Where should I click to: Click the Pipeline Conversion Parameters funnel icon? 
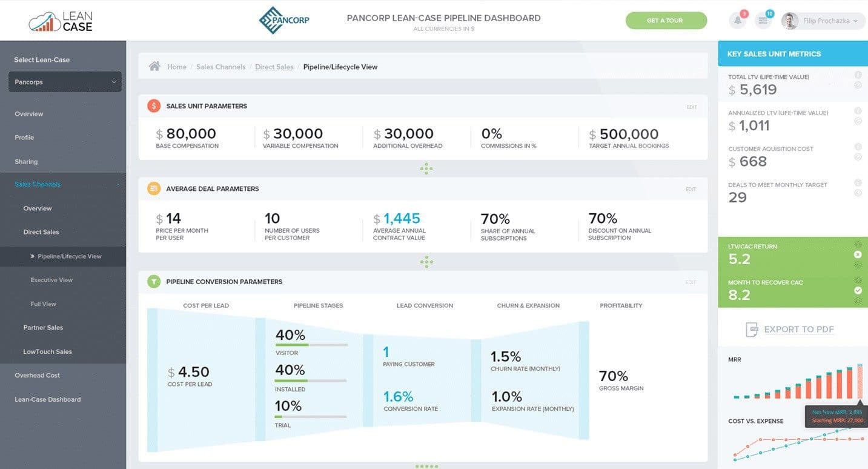[x=153, y=281]
